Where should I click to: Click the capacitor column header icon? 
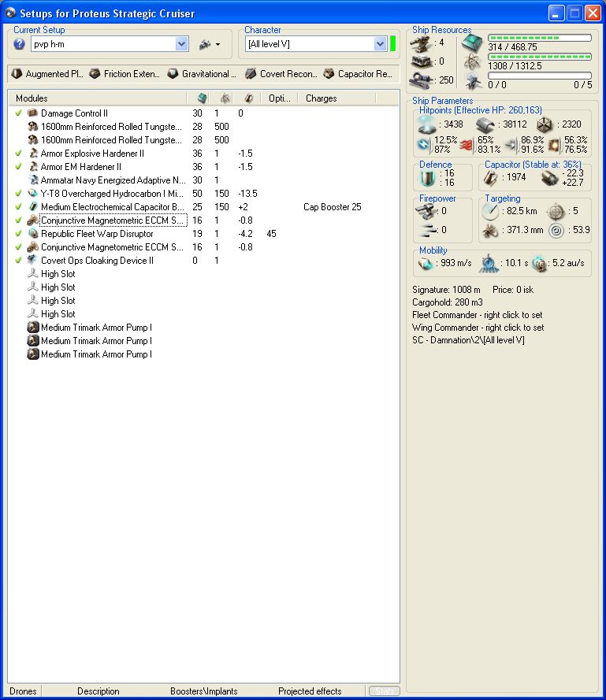coord(249,98)
